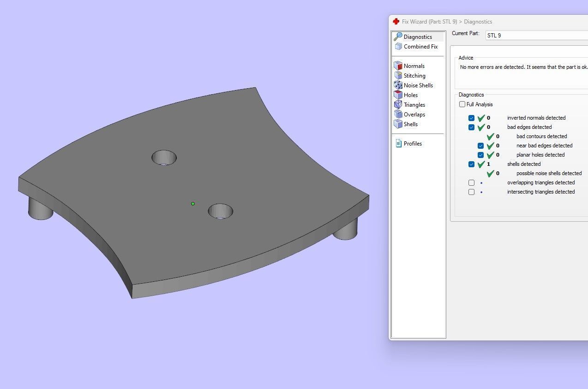Click the Triangles cube icon
This screenshot has height=389, width=588.
(398, 105)
